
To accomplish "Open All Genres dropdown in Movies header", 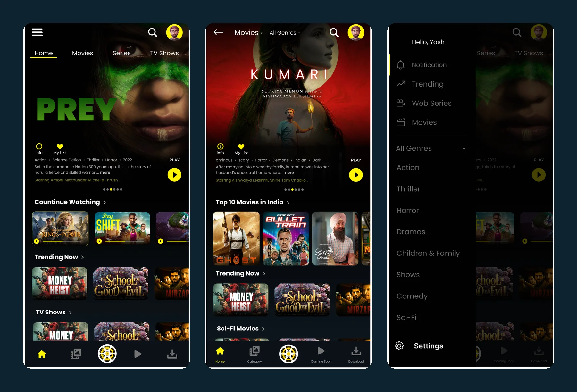I will click(285, 33).
